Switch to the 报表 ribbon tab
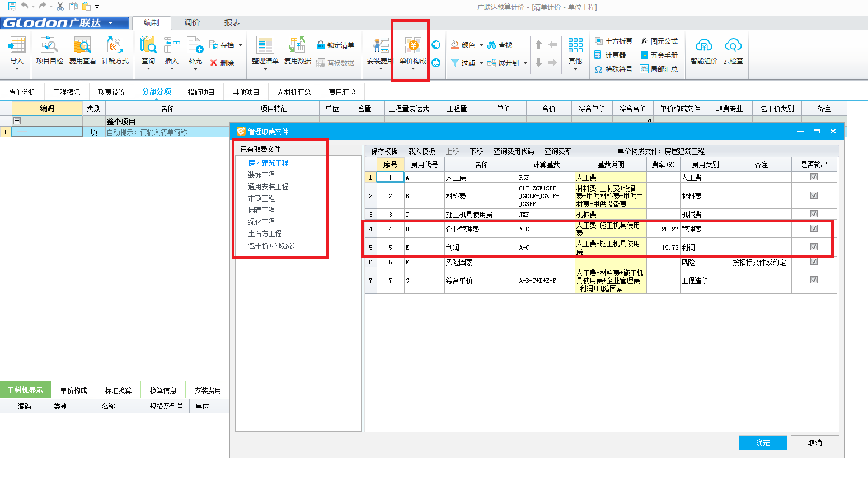This screenshot has width=868, height=489. 232,22
